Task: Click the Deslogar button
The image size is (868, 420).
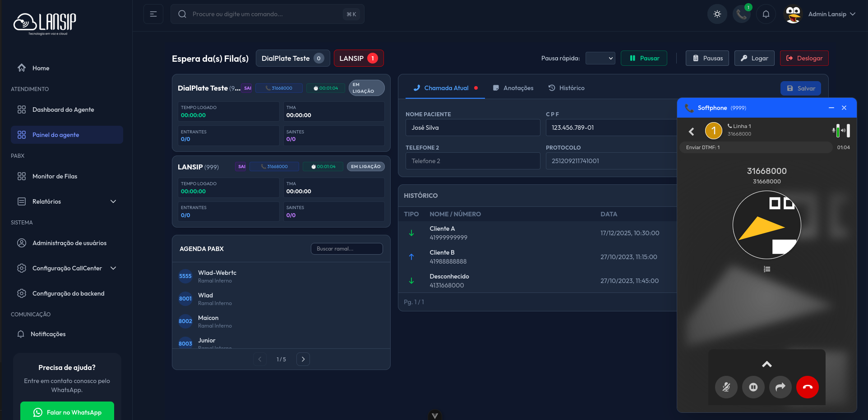Action: 804,58
